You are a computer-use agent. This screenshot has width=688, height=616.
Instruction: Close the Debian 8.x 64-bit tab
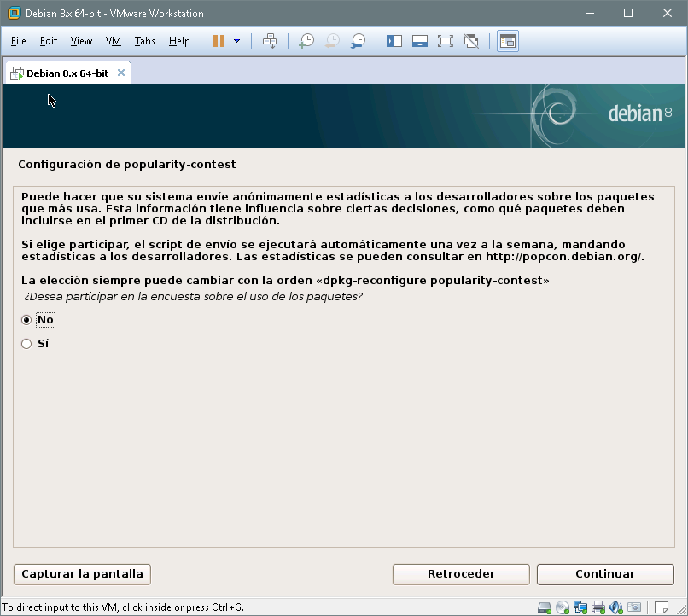(x=121, y=73)
